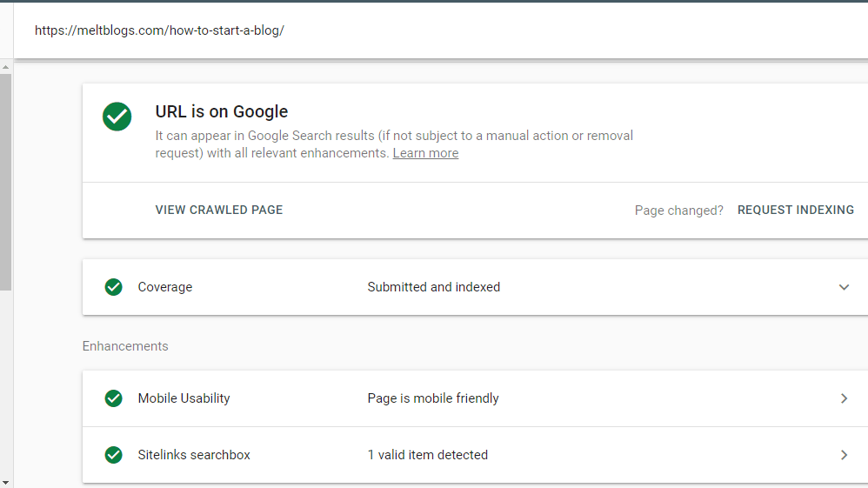Viewport: 868px width, 488px height.
Task: Click the Coverage green check icon
Action: (113, 287)
